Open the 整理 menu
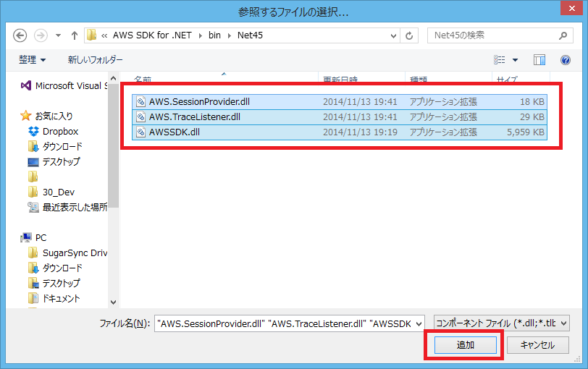 [33, 59]
